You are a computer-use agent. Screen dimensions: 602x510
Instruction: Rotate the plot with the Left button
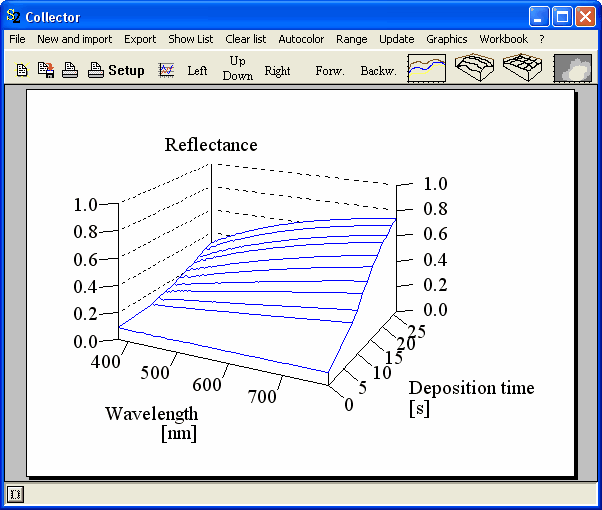coord(198,71)
